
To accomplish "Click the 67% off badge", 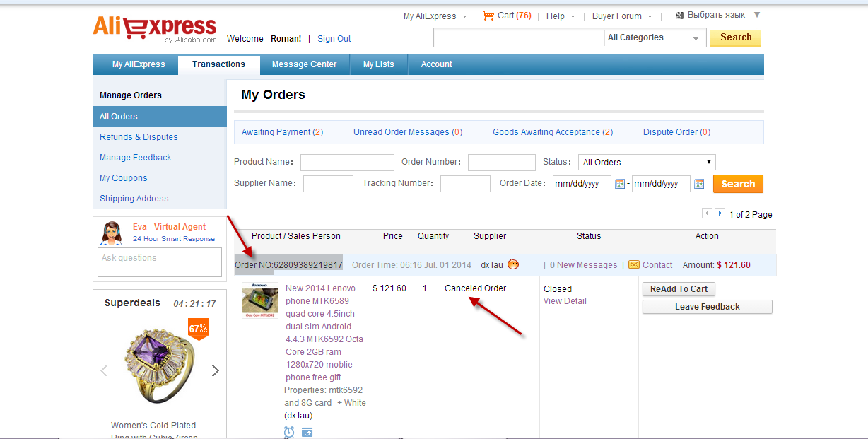I will pyautogui.click(x=198, y=329).
